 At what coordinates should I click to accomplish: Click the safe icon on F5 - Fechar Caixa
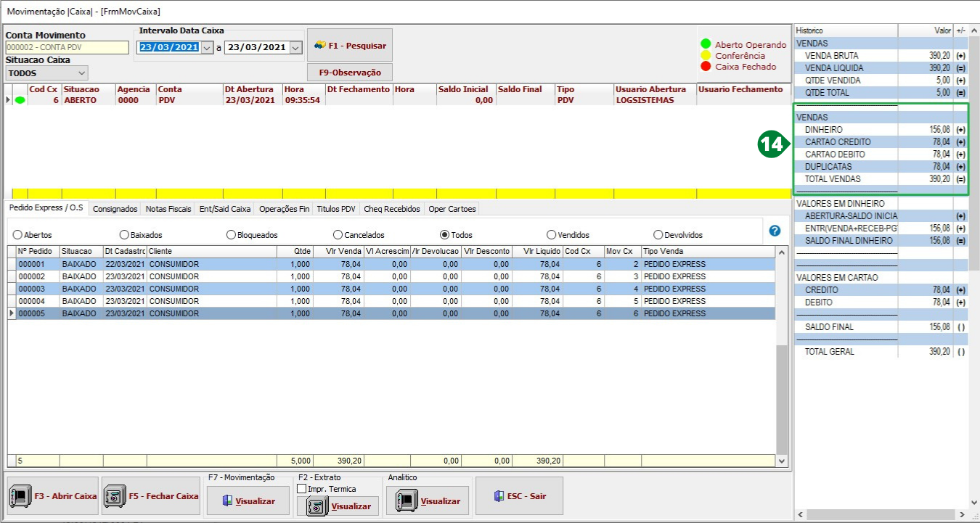113,497
